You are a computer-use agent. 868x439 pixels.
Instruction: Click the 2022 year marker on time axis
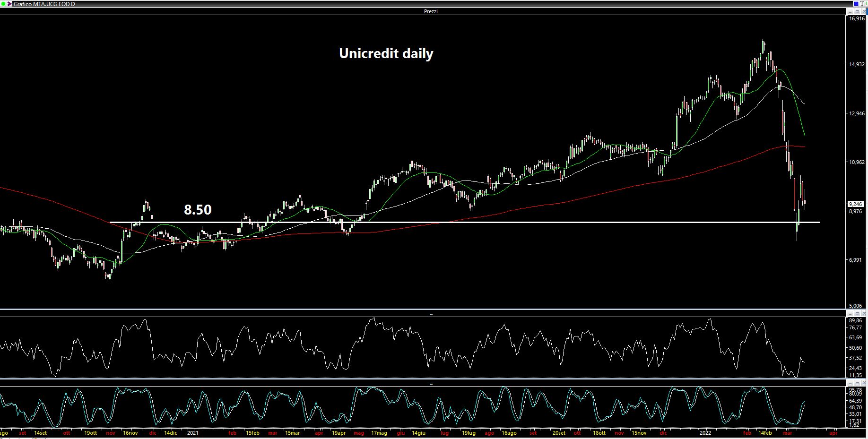705,433
